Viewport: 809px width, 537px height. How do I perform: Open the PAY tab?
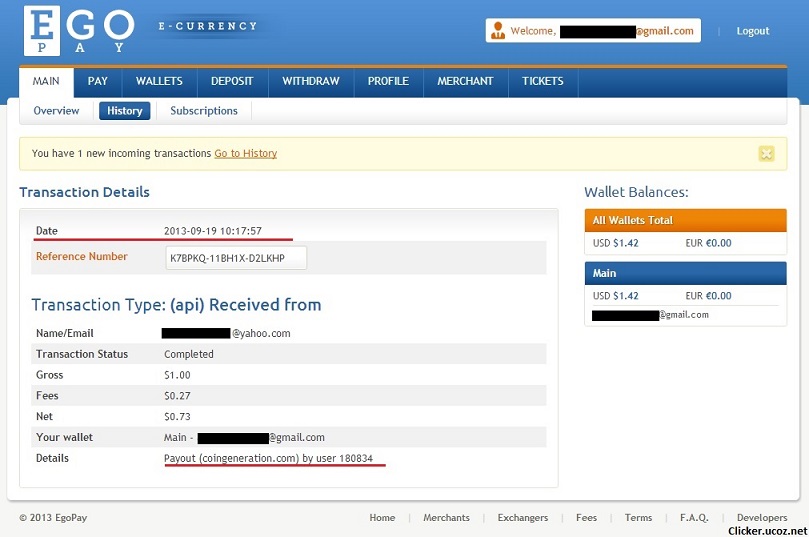point(98,81)
